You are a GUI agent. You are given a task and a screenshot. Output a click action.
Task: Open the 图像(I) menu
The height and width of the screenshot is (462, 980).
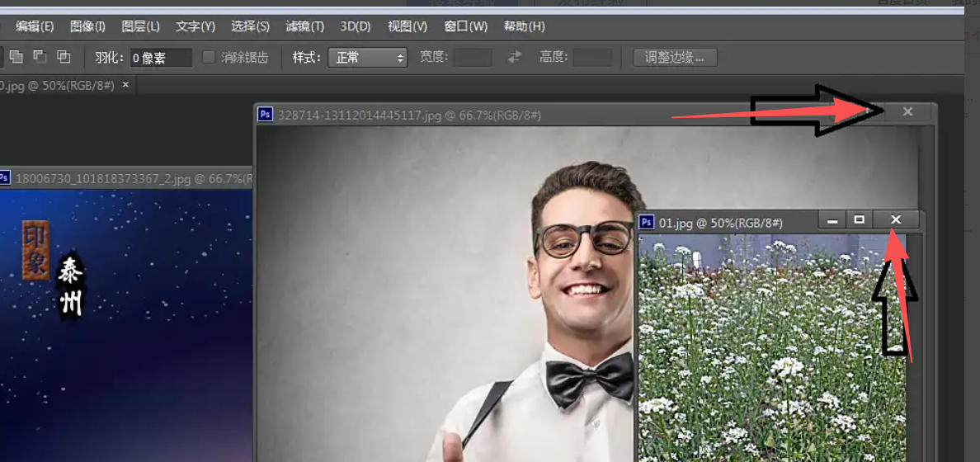tap(87, 26)
